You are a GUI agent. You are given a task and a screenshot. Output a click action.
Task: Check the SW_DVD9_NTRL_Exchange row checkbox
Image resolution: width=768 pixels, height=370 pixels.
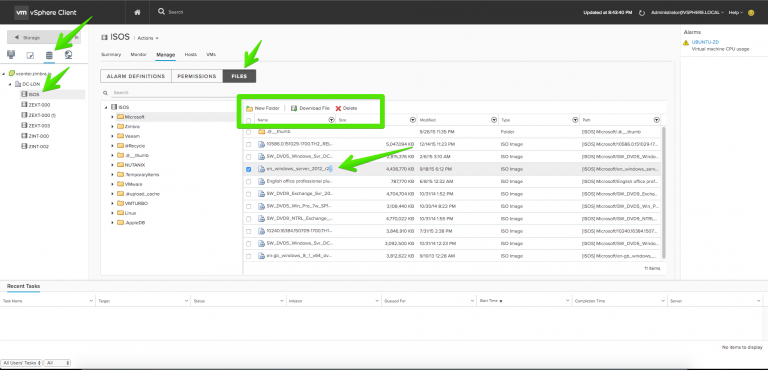(x=249, y=219)
